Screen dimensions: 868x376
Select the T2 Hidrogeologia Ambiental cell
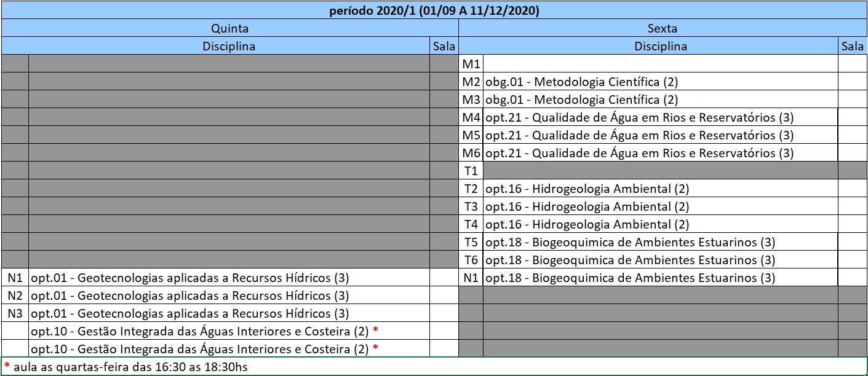(661, 189)
